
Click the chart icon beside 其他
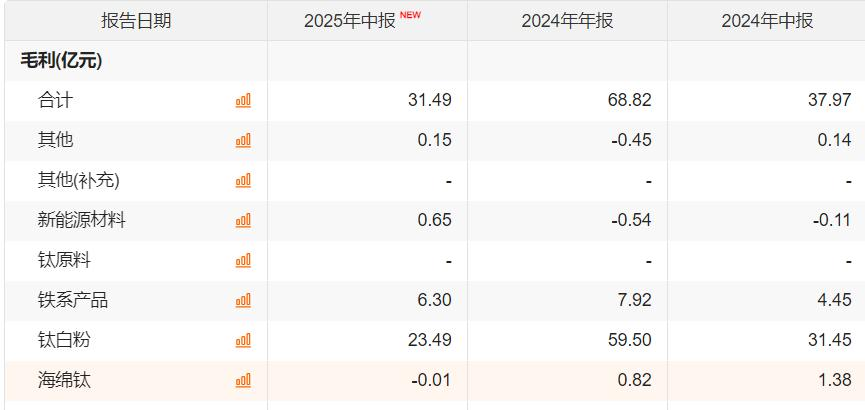click(x=243, y=140)
